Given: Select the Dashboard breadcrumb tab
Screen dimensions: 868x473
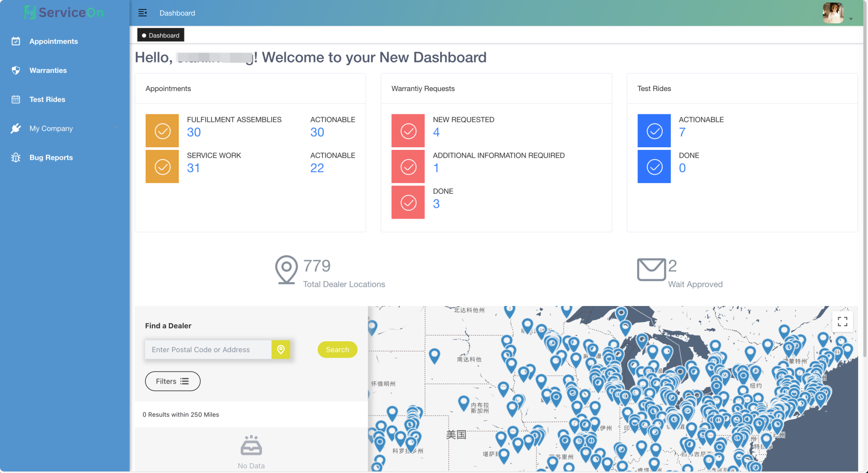Looking at the screenshot, I should (x=161, y=35).
